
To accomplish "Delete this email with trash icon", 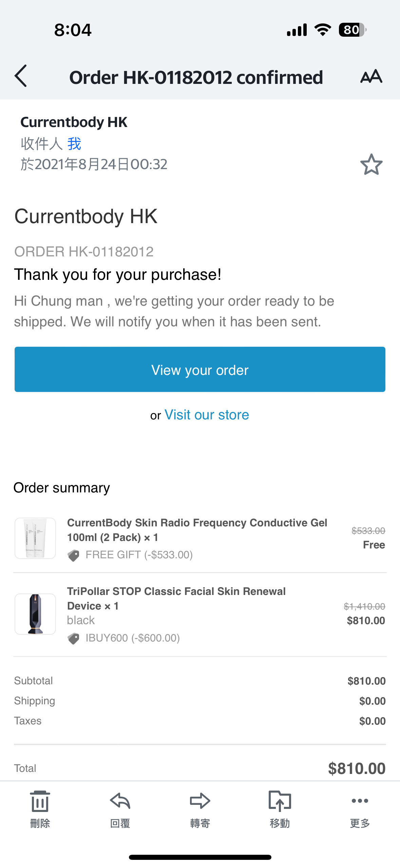I will [x=40, y=808].
